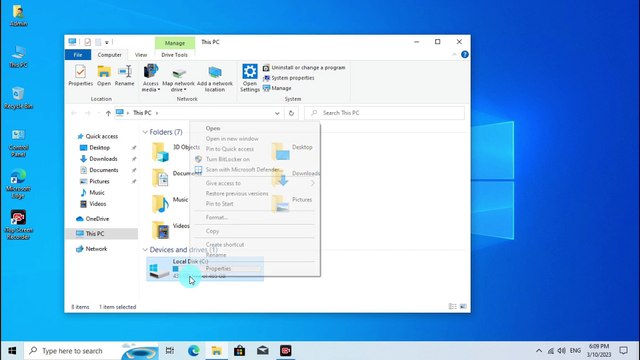Screen dimensions: 640x360
Task: Click the refresh button beside address bar
Action: (x=291, y=113)
